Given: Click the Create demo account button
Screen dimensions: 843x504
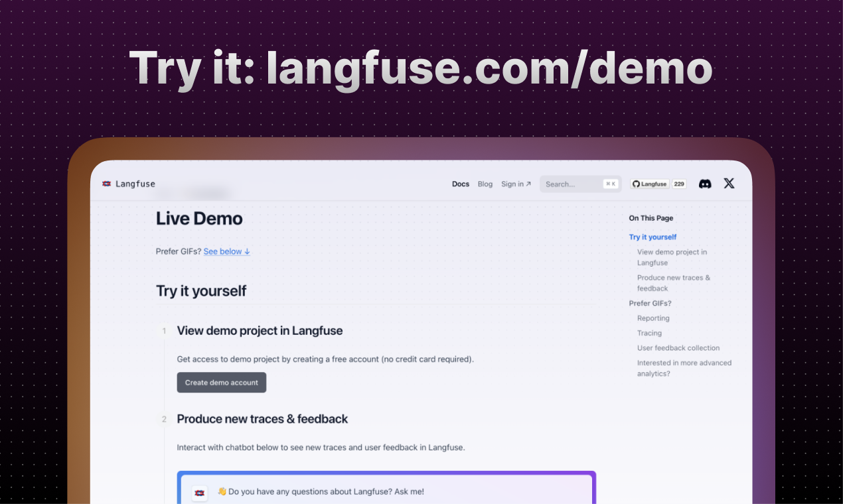Looking at the screenshot, I should (222, 383).
